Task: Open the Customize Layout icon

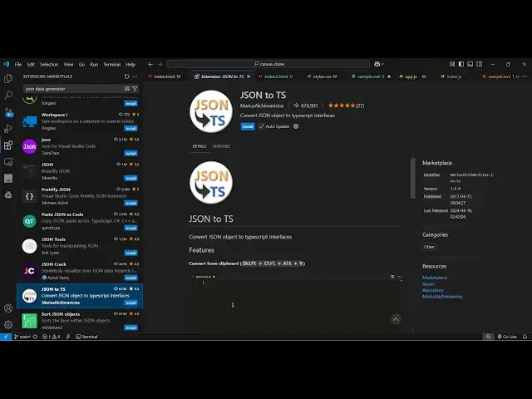Action: point(452,64)
